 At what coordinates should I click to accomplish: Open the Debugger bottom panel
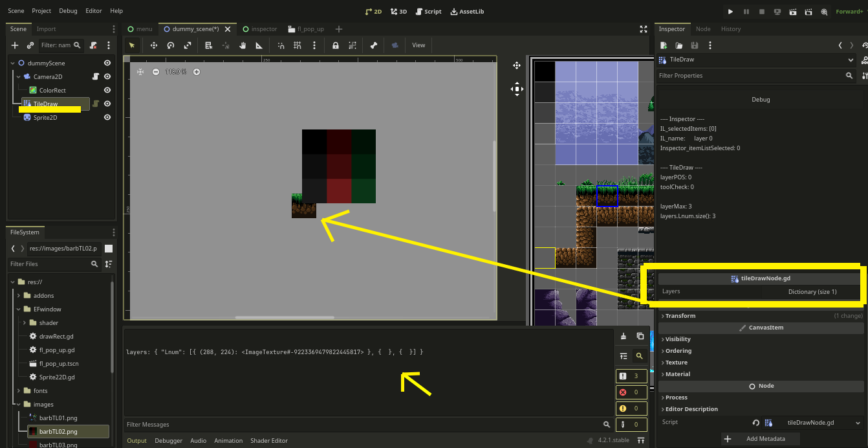pos(168,441)
